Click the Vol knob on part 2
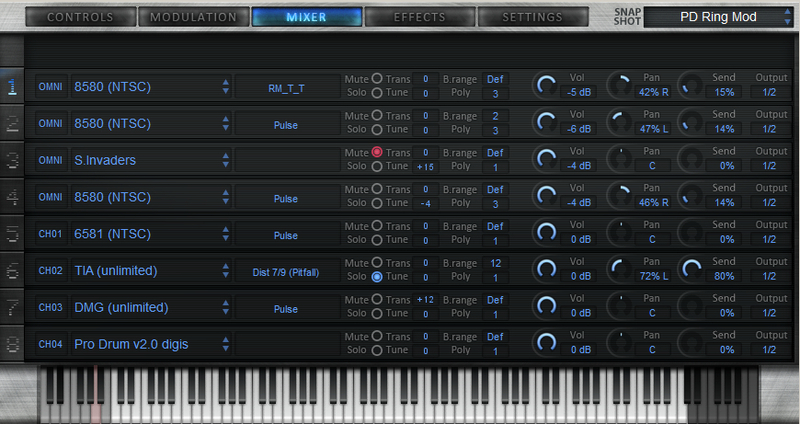 click(545, 122)
